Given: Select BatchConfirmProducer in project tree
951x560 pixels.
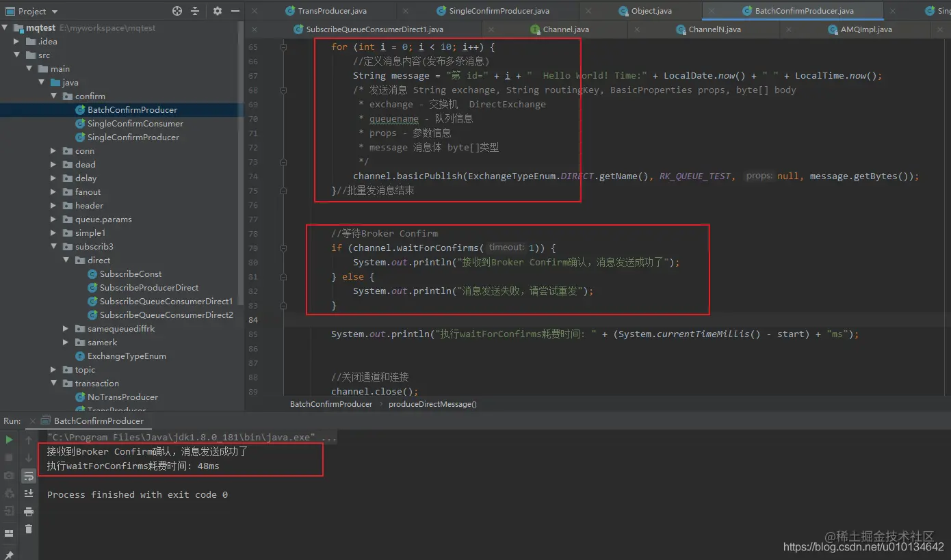Looking at the screenshot, I should [x=132, y=110].
